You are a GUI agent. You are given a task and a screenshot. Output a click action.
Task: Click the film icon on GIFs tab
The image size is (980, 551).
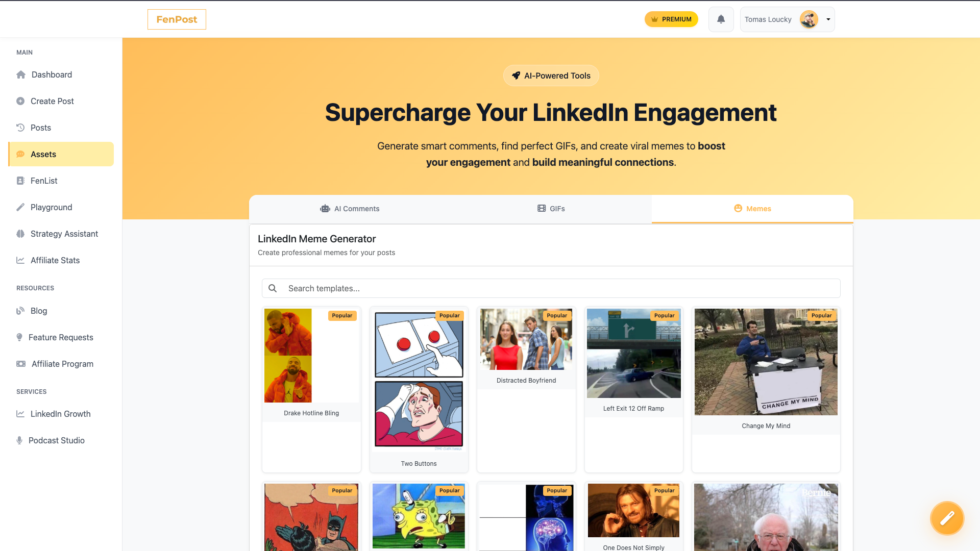[x=542, y=209]
